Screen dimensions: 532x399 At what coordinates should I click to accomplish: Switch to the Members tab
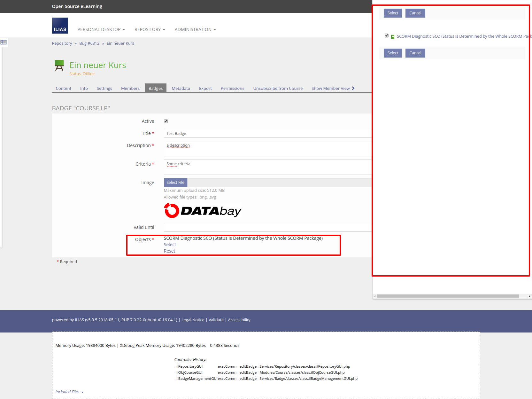point(130,89)
